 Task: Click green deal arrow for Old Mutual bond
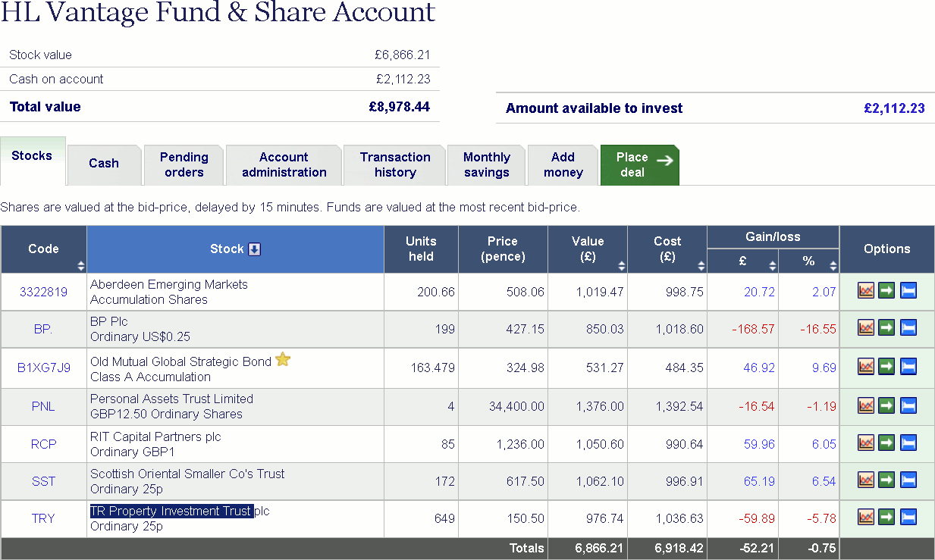click(887, 367)
